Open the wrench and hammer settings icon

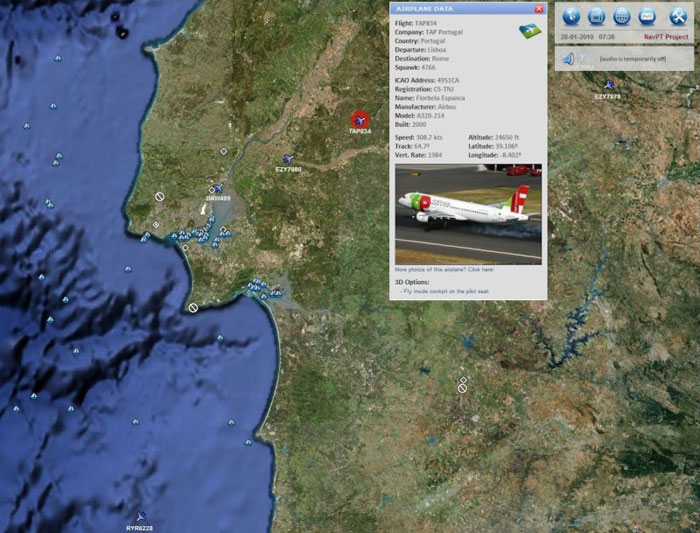pos(677,17)
